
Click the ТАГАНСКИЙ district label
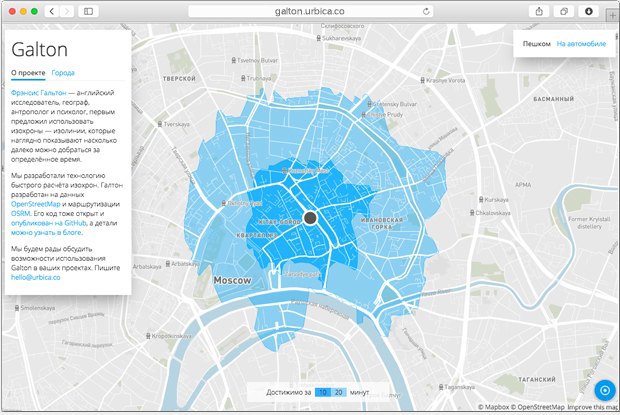537,379
